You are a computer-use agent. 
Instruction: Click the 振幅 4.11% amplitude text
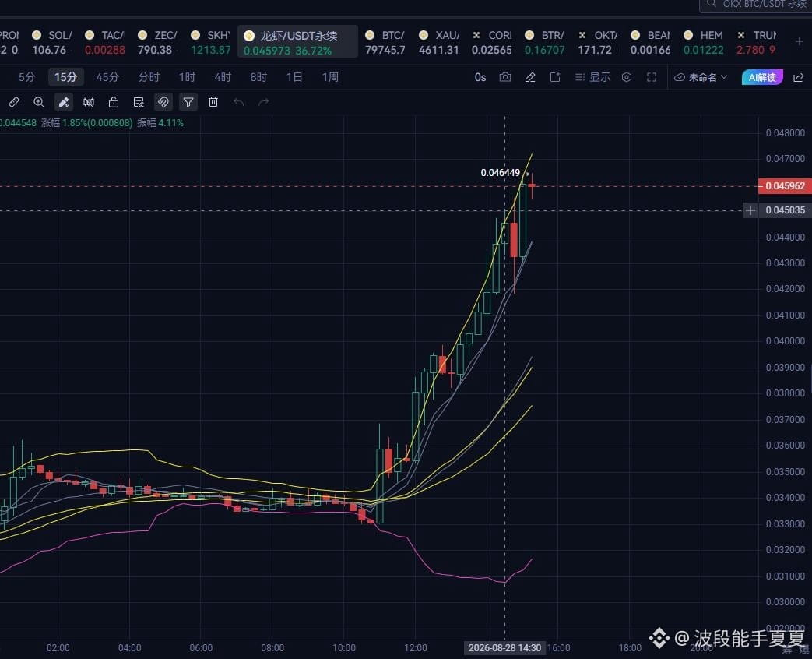tap(160, 123)
